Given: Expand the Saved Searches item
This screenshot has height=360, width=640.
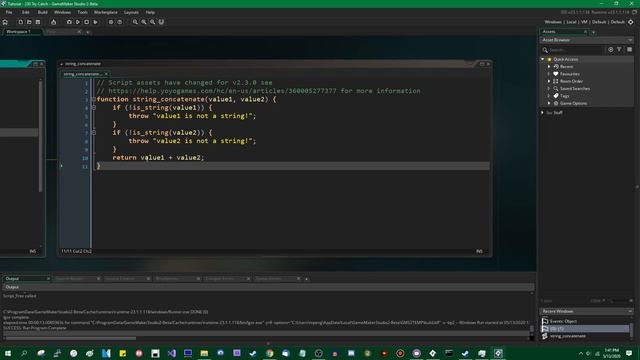Looking at the screenshot, I should coord(549,89).
